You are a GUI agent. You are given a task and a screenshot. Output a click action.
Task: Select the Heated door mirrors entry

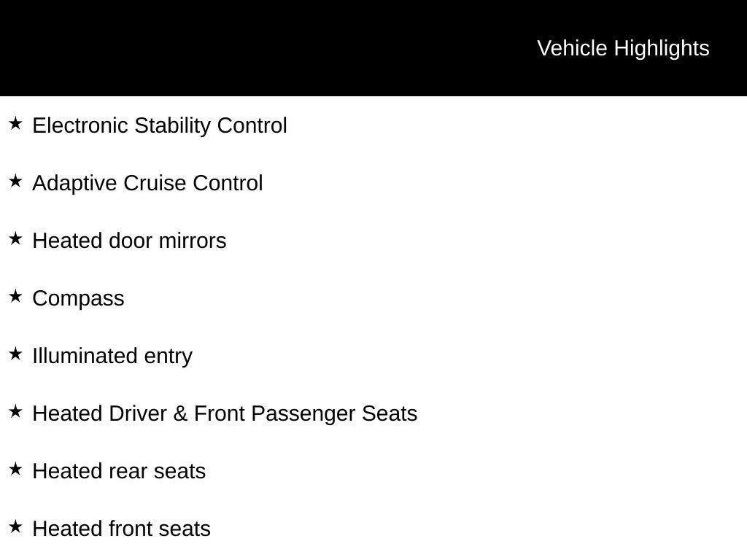[129, 241]
